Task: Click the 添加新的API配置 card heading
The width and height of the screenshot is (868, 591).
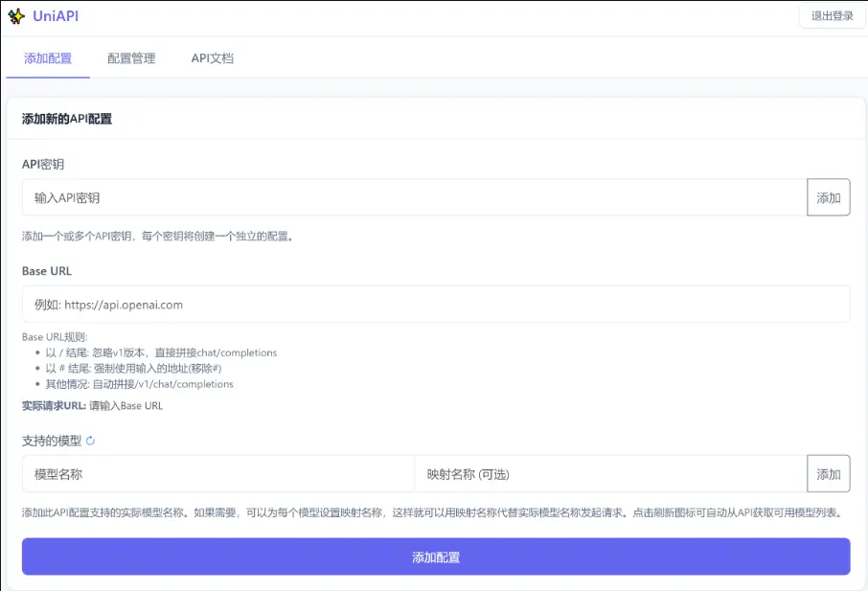Action: 67,119
